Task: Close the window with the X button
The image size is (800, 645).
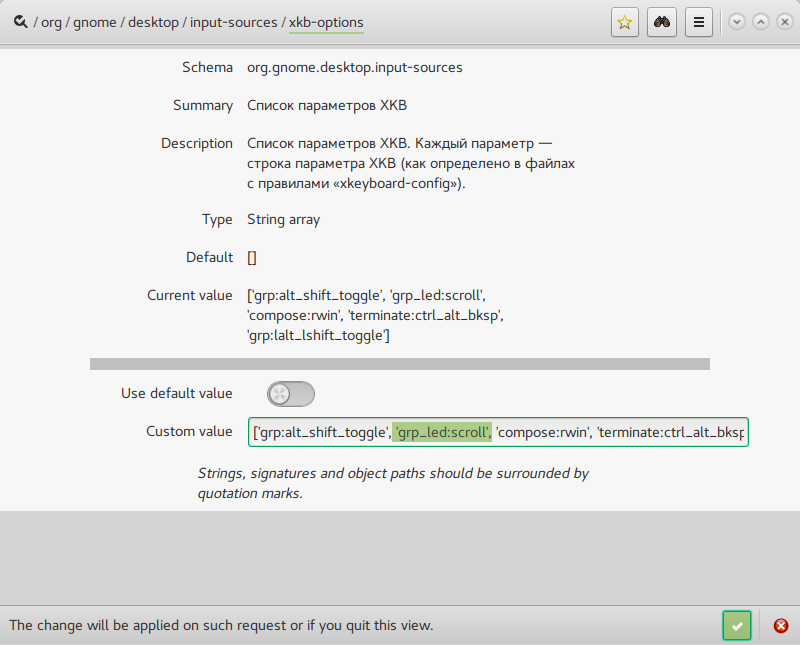Action: tap(785, 22)
